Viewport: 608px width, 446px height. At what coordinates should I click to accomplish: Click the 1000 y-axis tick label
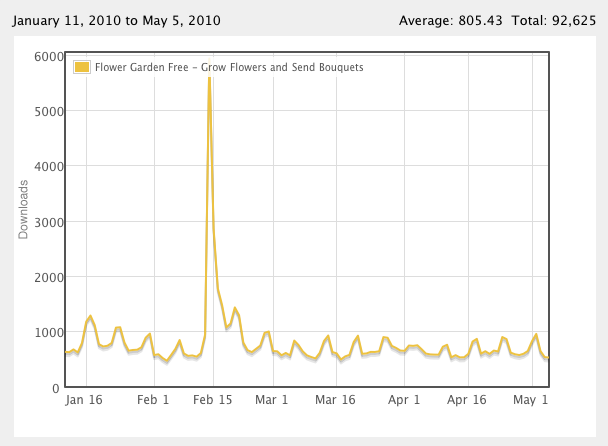[49, 333]
